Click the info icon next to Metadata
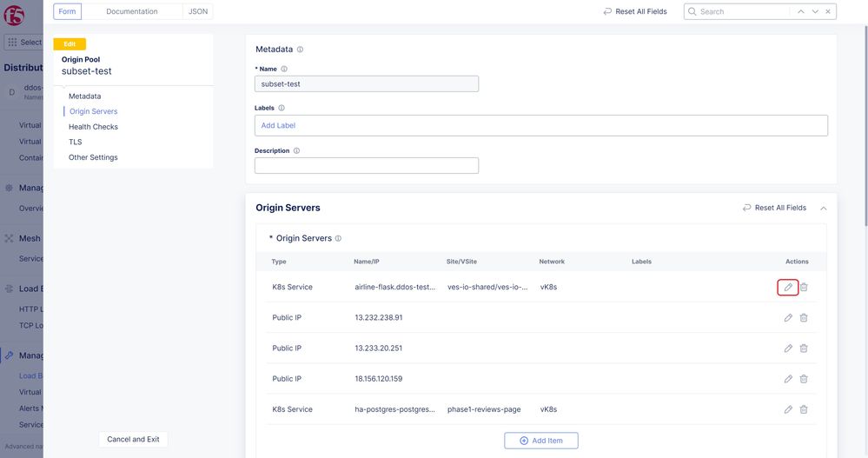The image size is (868, 458). [x=301, y=50]
